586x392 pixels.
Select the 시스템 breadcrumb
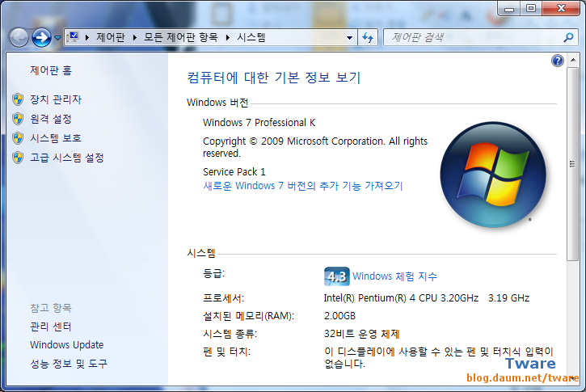[x=251, y=37]
